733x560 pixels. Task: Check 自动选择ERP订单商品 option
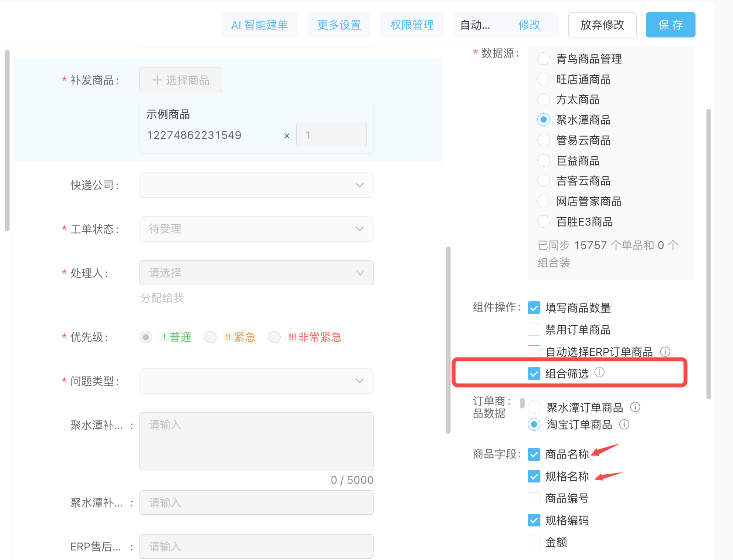click(x=534, y=351)
